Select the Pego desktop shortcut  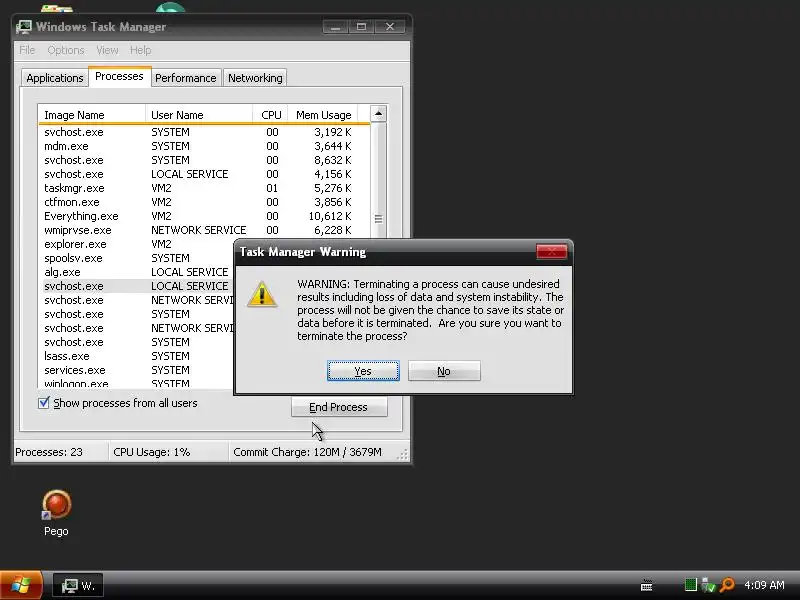[x=56, y=513]
